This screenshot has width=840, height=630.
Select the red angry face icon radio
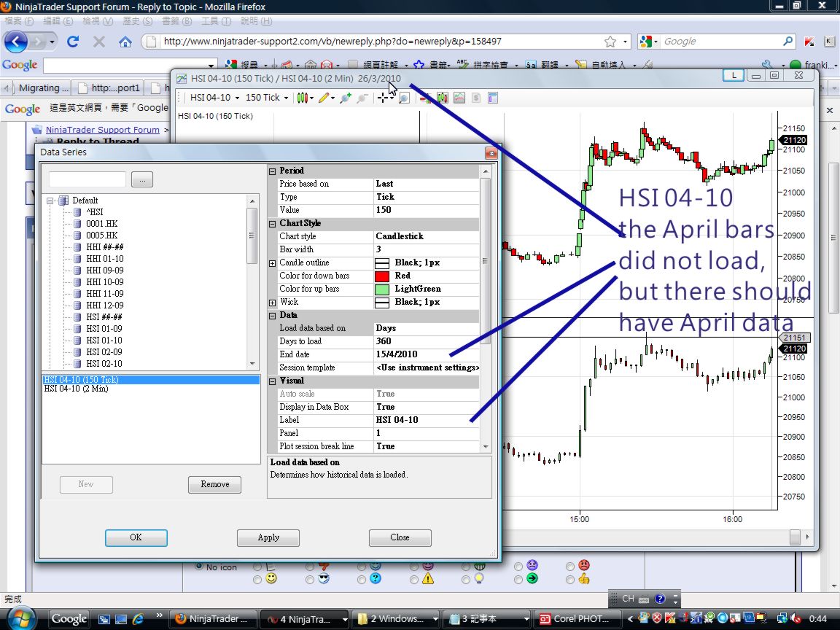point(570,567)
